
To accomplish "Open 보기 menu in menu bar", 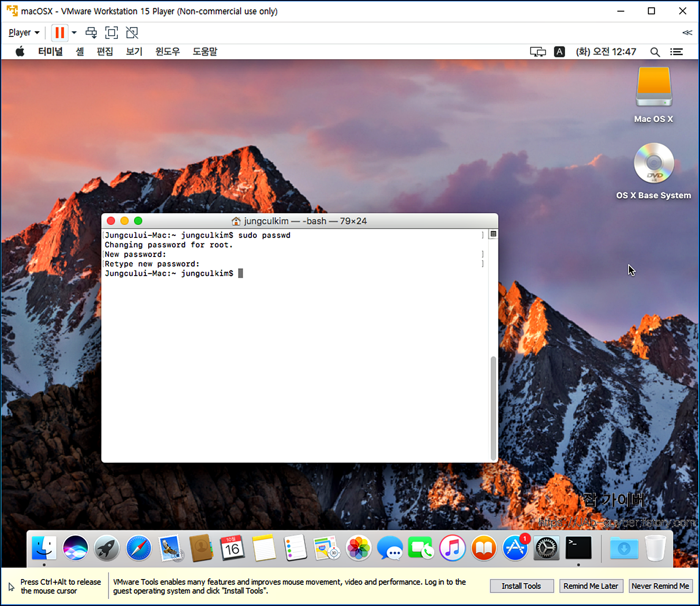I will (134, 51).
